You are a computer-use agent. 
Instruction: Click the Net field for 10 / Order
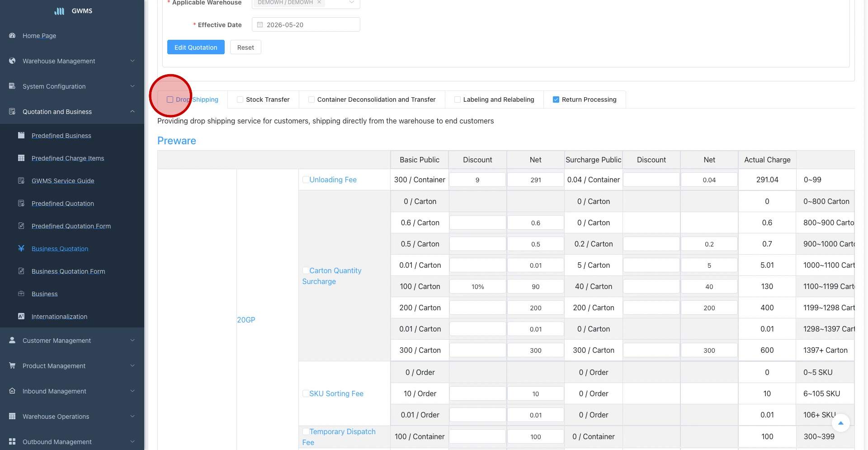pos(536,393)
